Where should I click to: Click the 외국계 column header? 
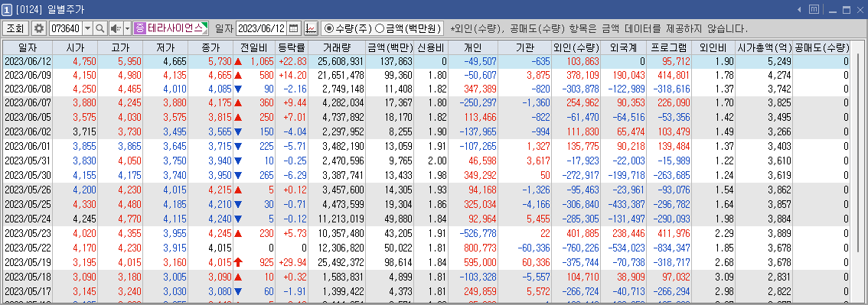click(623, 47)
